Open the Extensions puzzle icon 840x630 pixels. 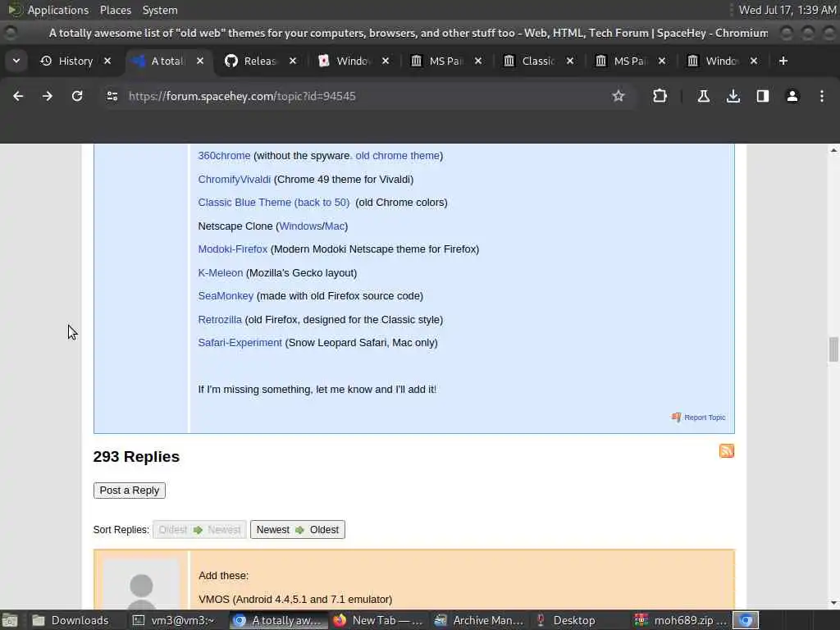point(660,96)
